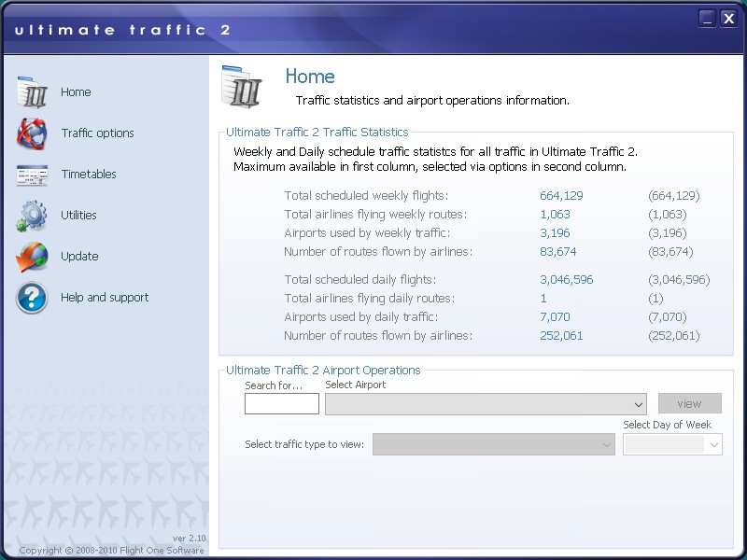Screen dimensions: 747x560
Task: Click the Total scheduled weekly flights label
Action: pyautogui.click(x=366, y=195)
